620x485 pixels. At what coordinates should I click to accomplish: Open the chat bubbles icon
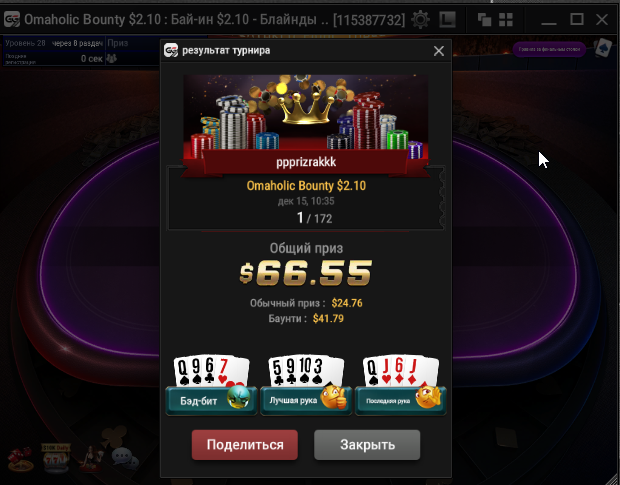click(125, 459)
